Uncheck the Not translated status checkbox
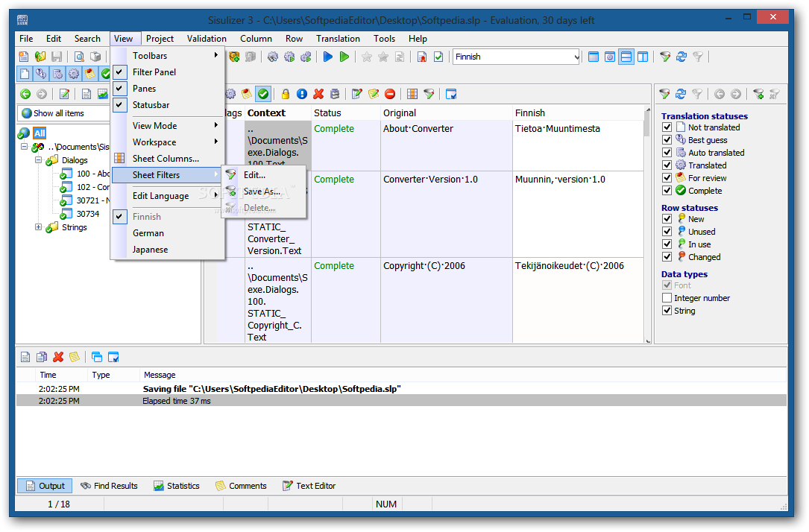This screenshot has height=532, width=809. pyautogui.click(x=667, y=127)
